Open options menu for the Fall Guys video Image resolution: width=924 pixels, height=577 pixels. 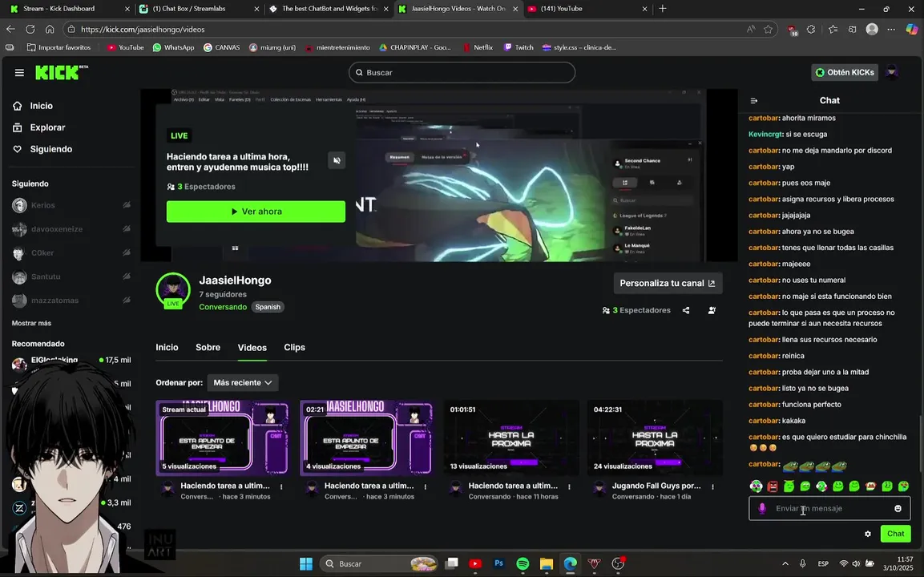point(712,486)
